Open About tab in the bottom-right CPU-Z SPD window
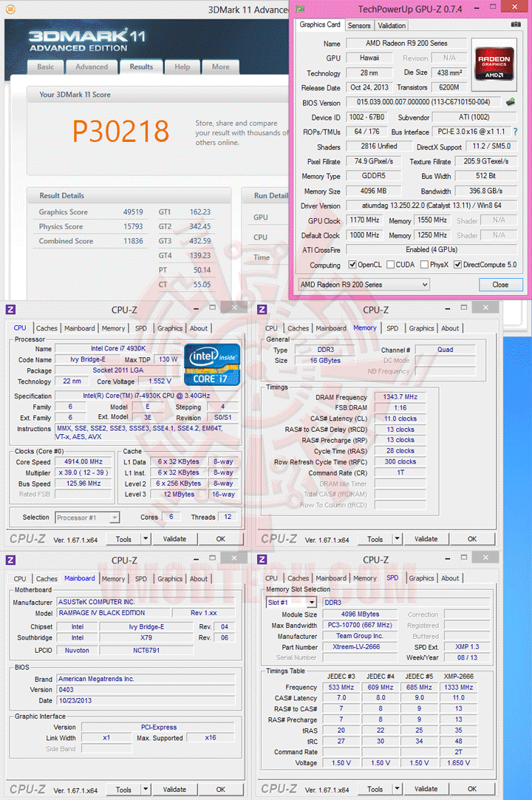The image size is (532, 800). pos(450,578)
